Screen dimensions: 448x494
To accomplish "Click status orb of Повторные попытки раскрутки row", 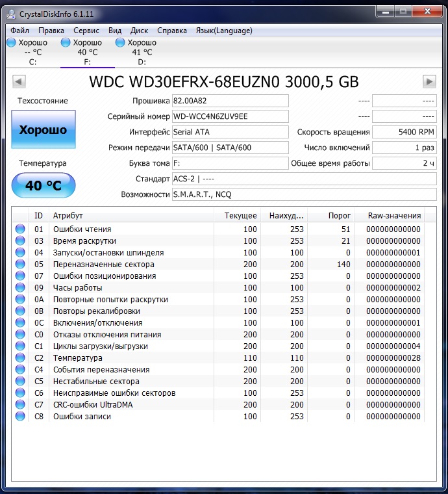I will pos(20,299).
